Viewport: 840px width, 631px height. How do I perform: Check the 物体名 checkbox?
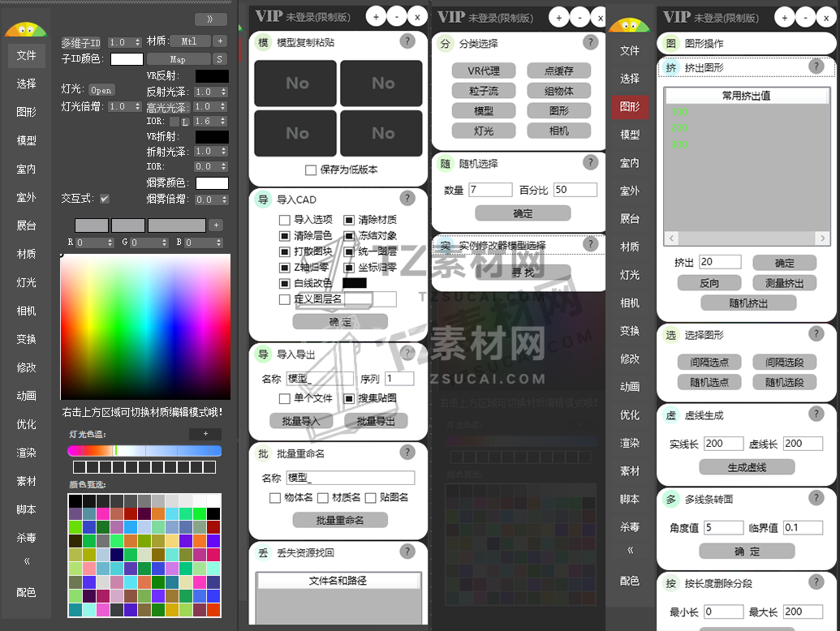[275, 498]
